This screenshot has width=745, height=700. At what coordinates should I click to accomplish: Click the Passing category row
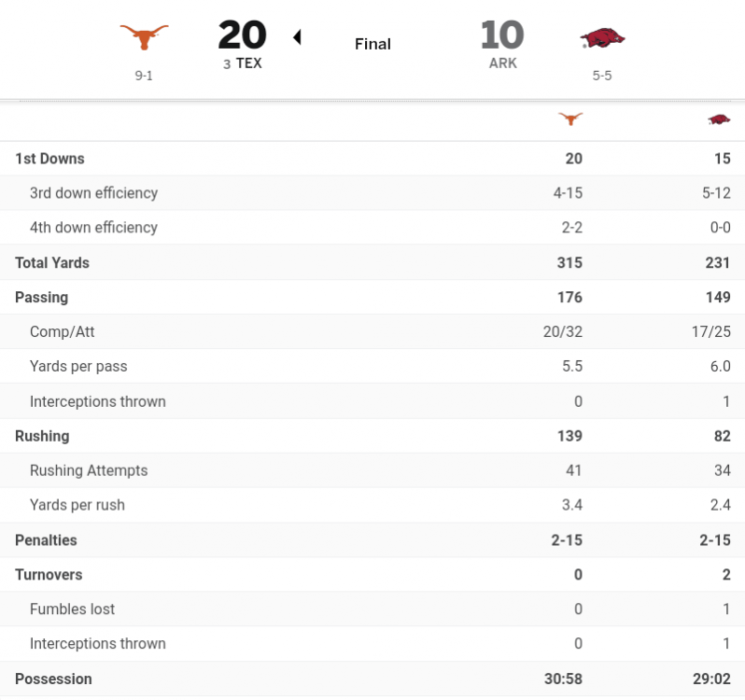pos(41,298)
